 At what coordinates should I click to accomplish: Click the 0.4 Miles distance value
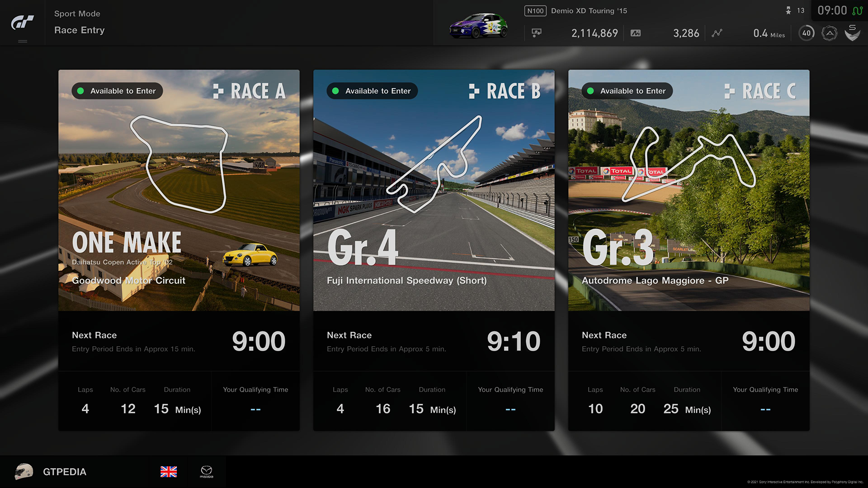click(x=769, y=33)
